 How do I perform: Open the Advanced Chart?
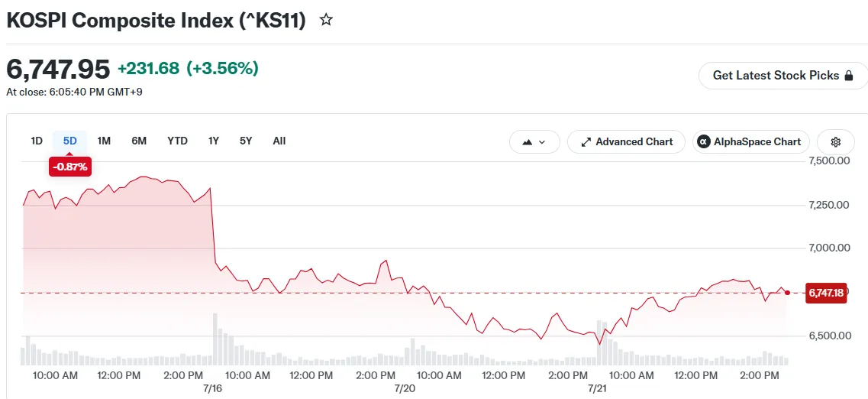pos(626,142)
